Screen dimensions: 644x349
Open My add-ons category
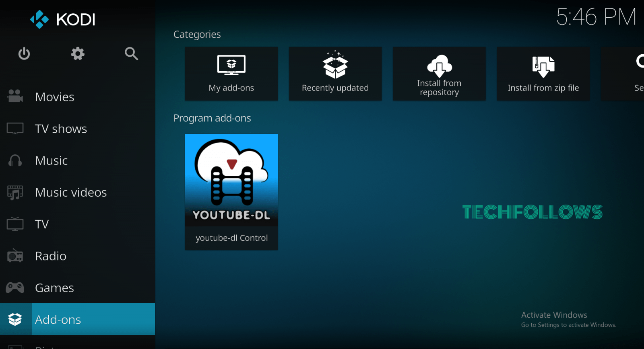[231, 74]
